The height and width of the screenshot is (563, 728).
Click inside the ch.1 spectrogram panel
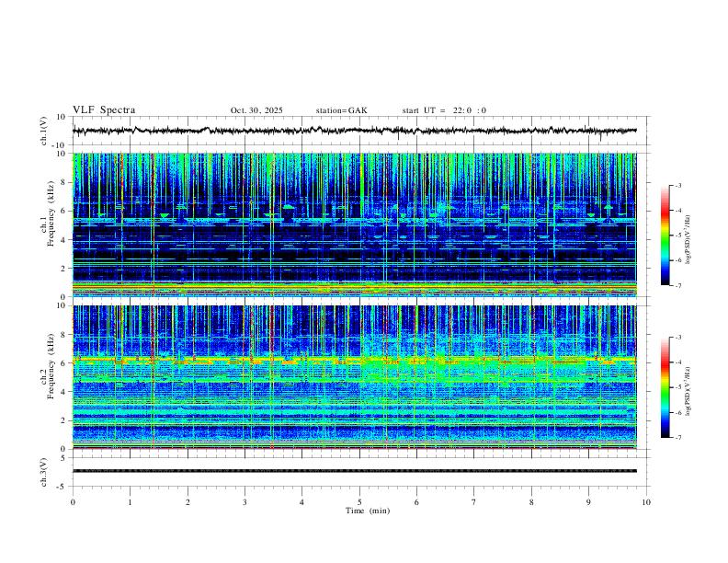(354, 224)
